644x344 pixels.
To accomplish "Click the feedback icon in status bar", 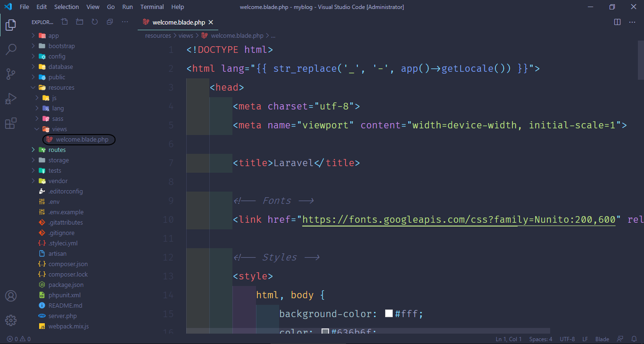I will [620, 339].
